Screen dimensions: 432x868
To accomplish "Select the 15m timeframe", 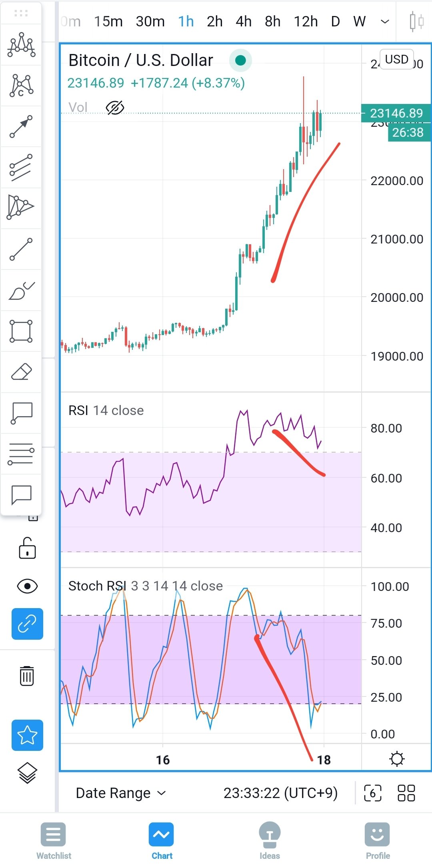I will [108, 21].
